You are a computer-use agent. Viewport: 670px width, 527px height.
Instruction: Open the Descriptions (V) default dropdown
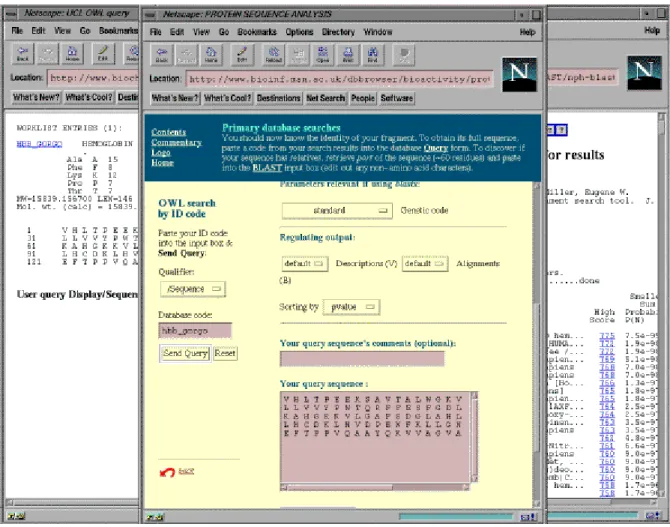pos(305,264)
